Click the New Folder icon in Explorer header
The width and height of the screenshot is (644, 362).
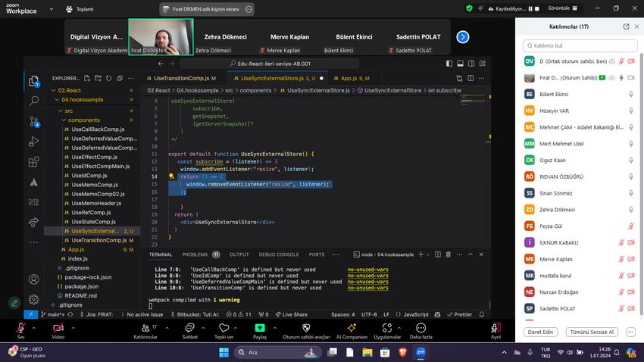tap(98, 78)
